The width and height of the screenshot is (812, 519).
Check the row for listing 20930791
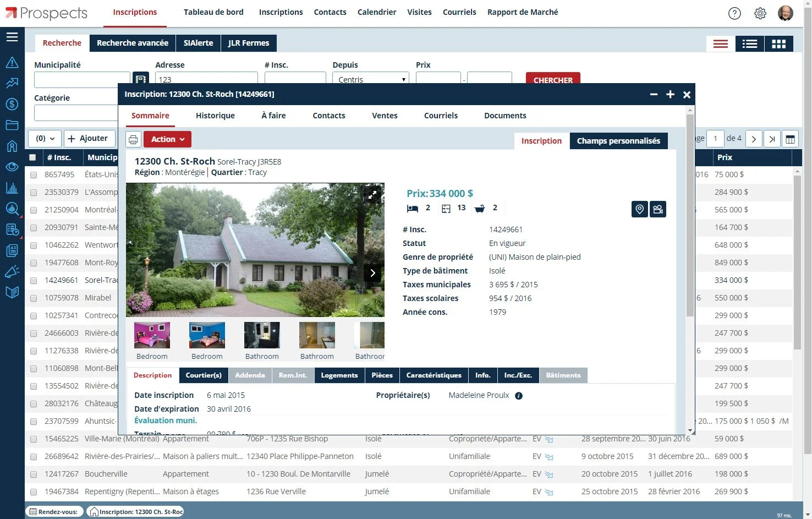(x=34, y=228)
